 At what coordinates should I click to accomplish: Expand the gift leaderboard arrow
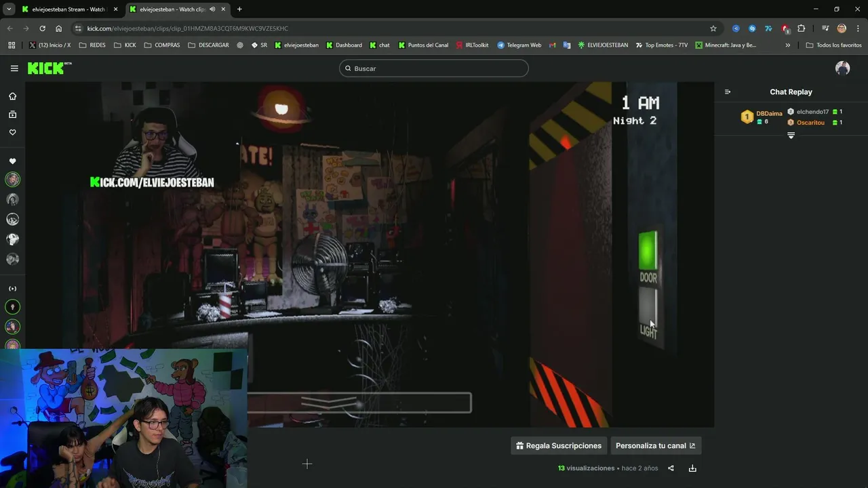pyautogui.click(x=791, y=136)
